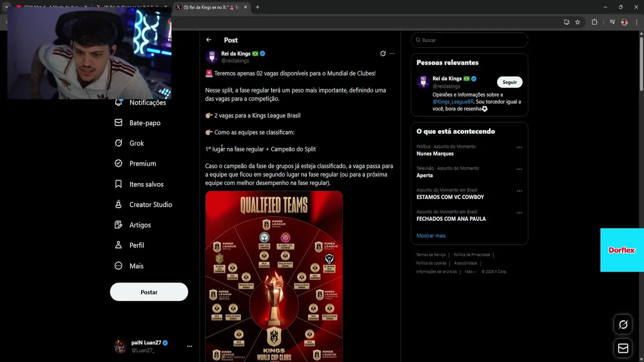Go back using the Post arrow
Image resolution: width=644 pixels, height=362 pixels.
pos(208,40)
